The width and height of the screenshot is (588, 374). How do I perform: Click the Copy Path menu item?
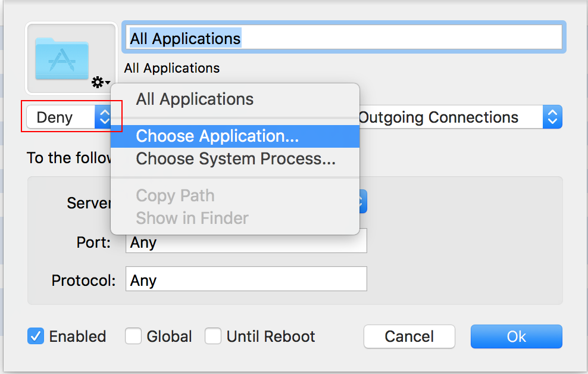point(175,196)
